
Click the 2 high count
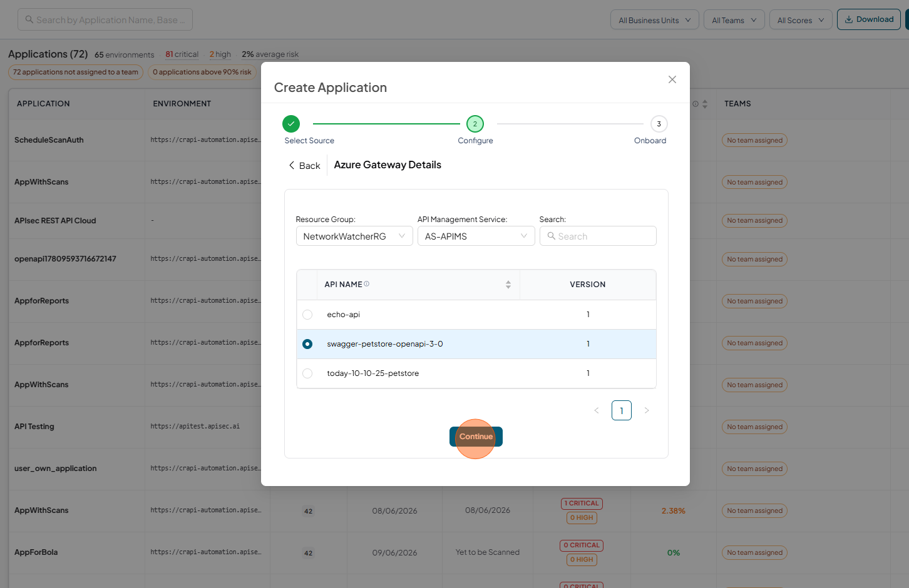point(220,54)
